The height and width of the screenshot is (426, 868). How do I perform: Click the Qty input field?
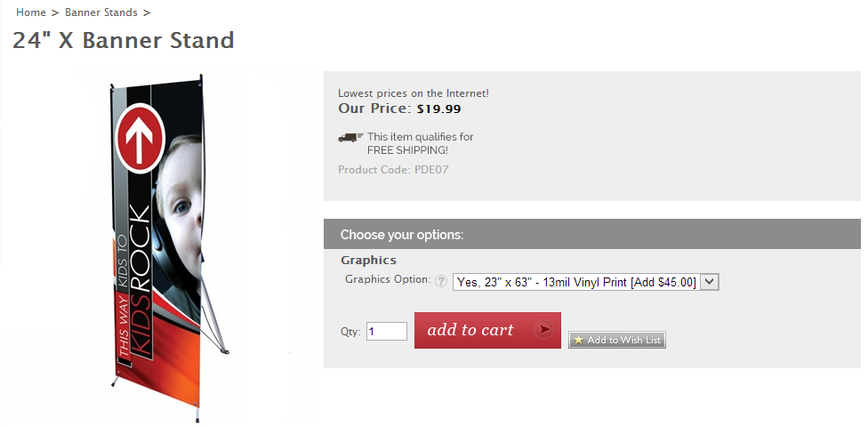[387, 331]
